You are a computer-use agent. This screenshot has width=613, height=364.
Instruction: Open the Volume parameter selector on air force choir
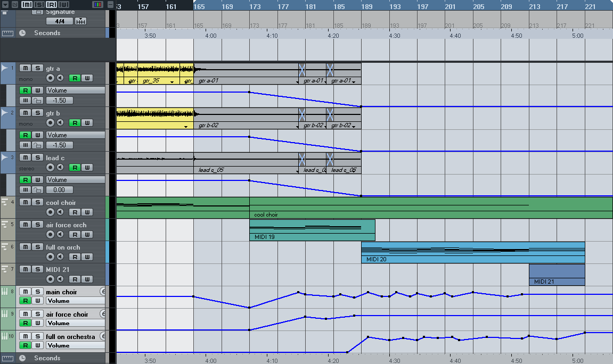[x=76, y=323]
